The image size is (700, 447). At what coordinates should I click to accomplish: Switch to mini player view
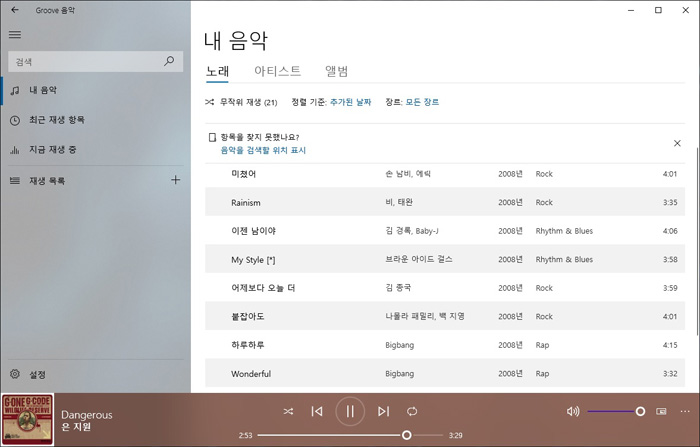click(x=661, y=411)
